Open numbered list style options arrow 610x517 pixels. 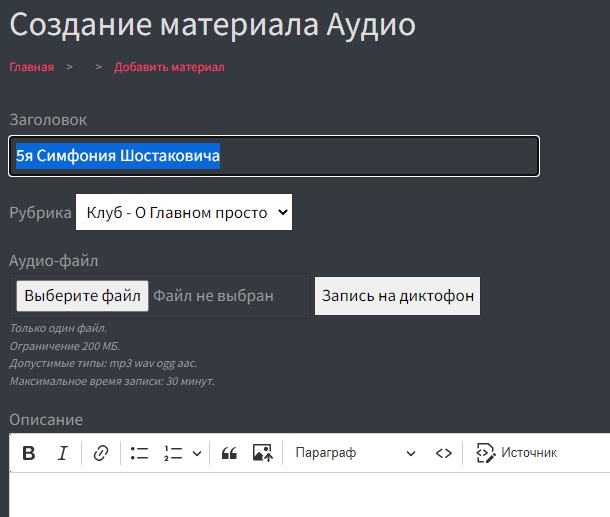click(197, 454)
